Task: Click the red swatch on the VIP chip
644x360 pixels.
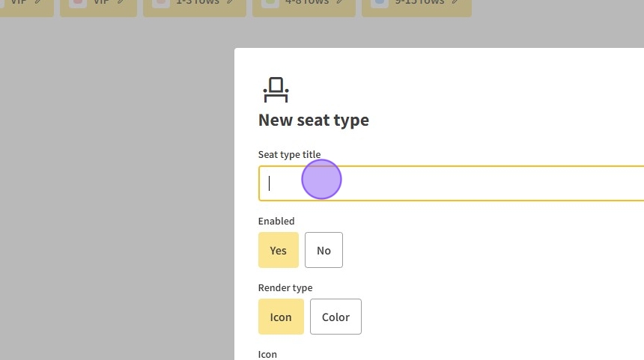Action: pyautogui.click(x=76, y=3)
